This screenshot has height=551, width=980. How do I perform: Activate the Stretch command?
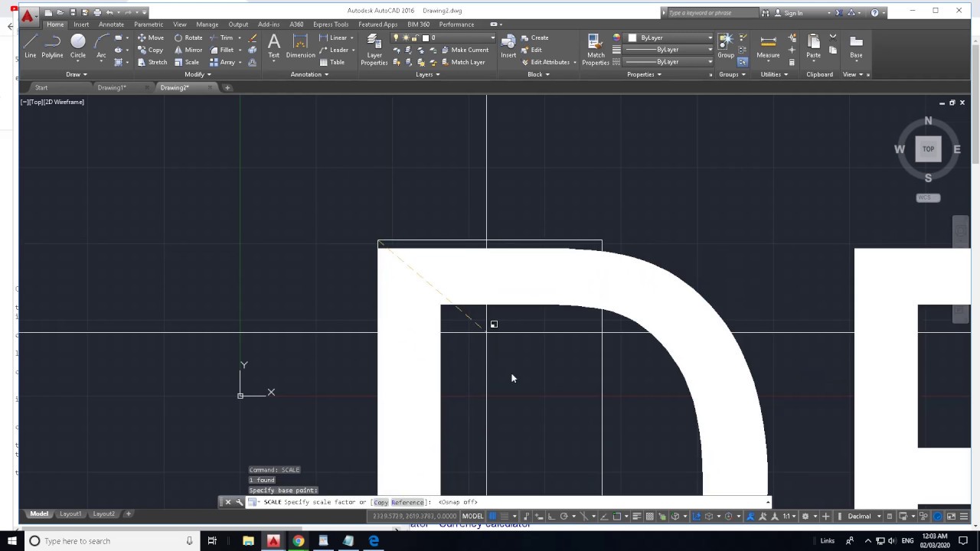pyautogui.click(x=152, y=62)
